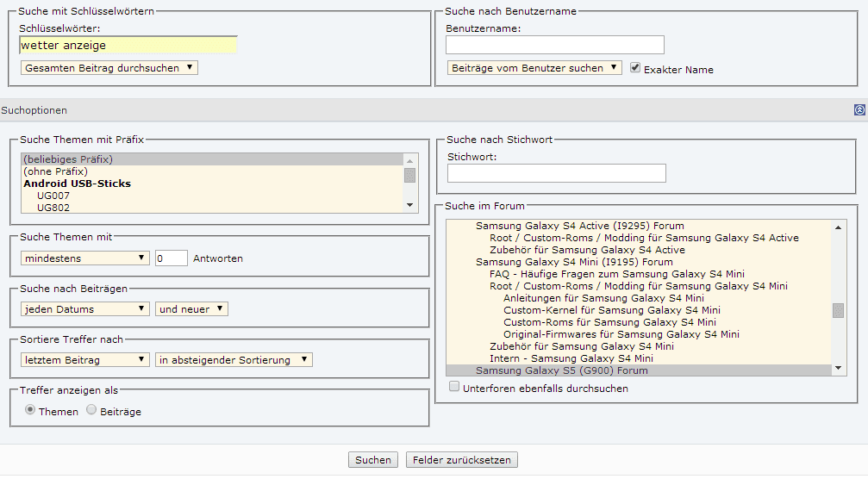868x479 pixels.
Task: Collapse the Suchoptionen section icon
Action: (859, 110)
